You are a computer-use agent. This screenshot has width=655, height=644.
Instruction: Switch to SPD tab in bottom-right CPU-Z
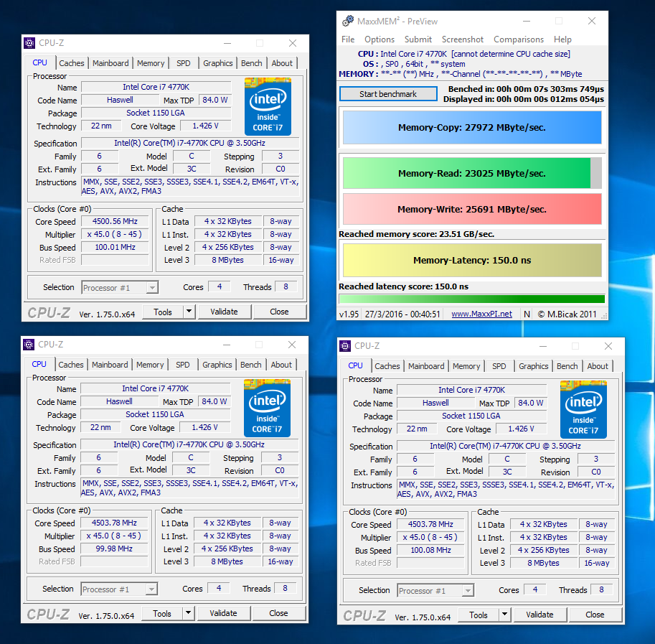tap(499, 366)
